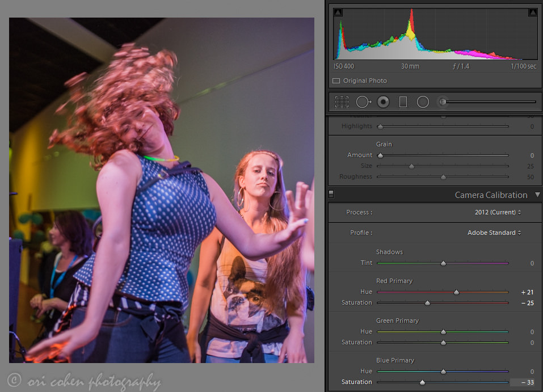Click the Red Primary Hue value +21
543x392 pixels.
point(527,292)
